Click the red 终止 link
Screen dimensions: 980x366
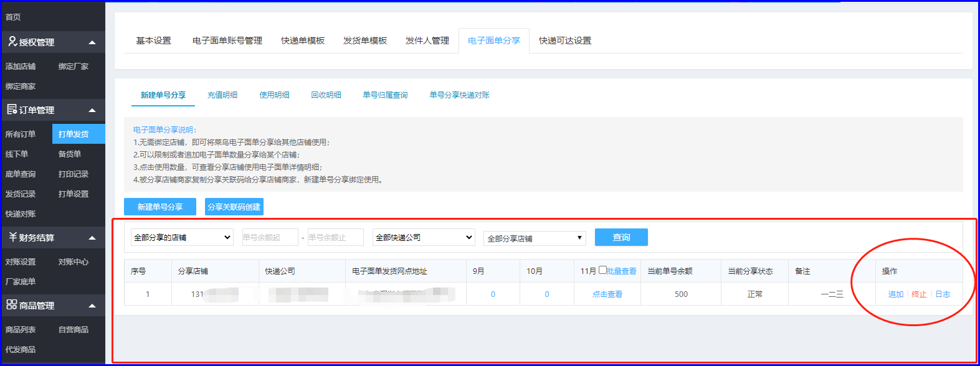click(x=919, y=294)
